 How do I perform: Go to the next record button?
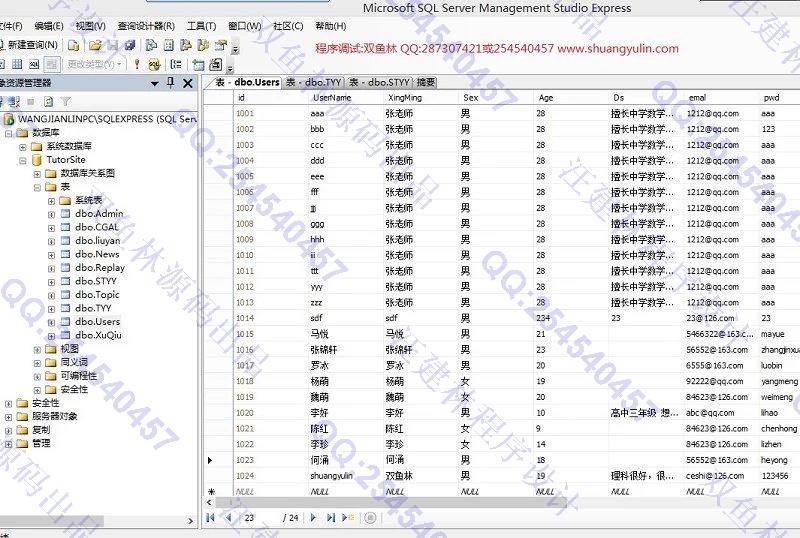pos(313,518)
